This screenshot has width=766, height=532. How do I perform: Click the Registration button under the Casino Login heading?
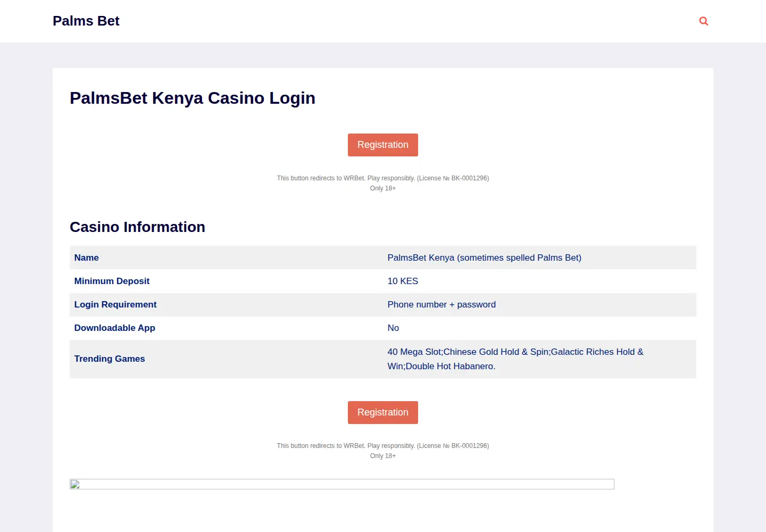coord(383,145)
